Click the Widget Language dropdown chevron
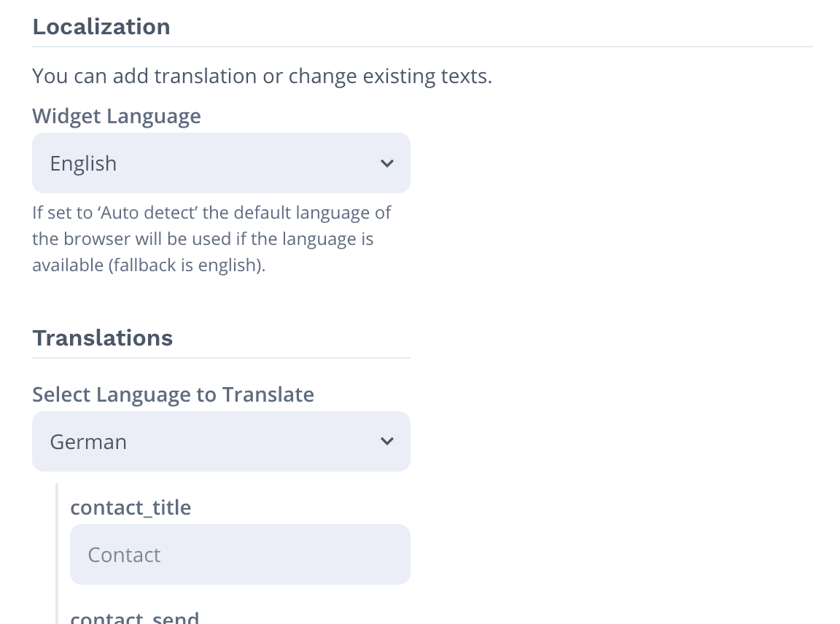 387,163
